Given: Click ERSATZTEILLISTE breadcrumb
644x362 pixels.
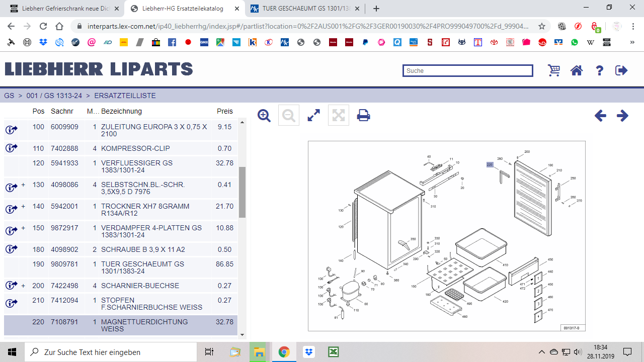Looking at the screenshot, I should (x=125, y=96).
